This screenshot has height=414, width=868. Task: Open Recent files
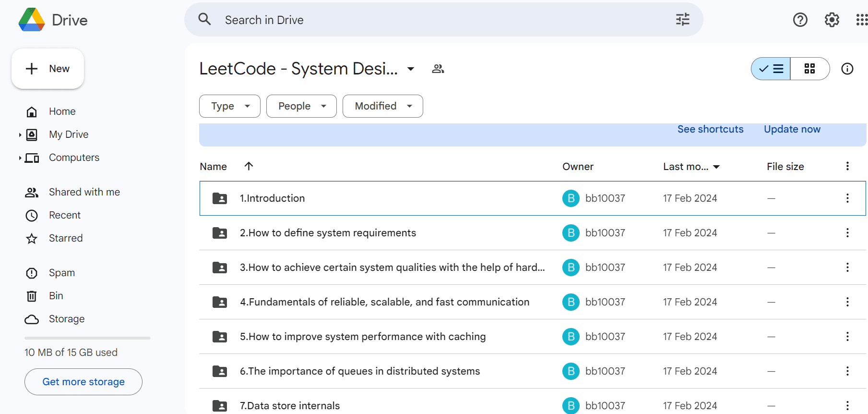point(65,215)
